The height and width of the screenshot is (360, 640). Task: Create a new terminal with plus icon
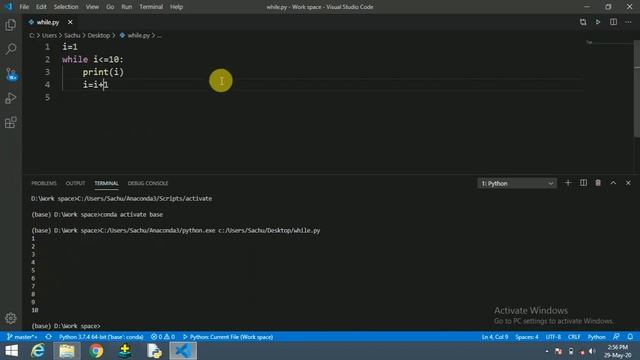568,183
